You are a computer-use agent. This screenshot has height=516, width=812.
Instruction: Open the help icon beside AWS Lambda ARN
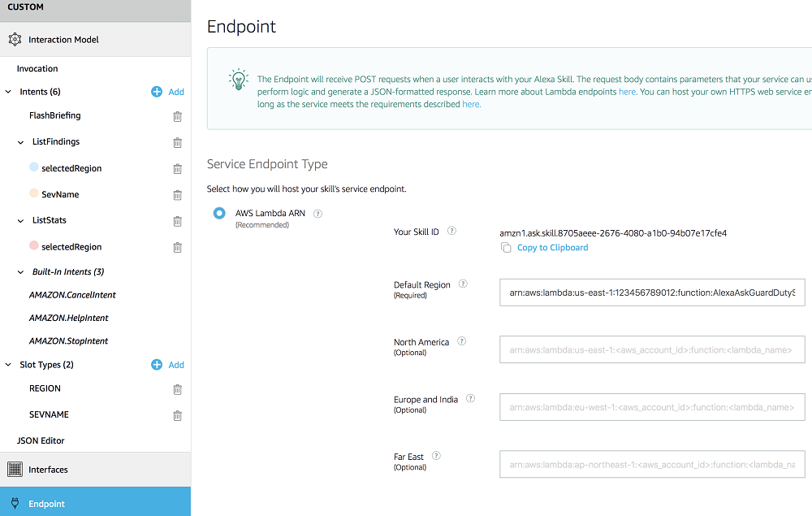coord(317,213)
